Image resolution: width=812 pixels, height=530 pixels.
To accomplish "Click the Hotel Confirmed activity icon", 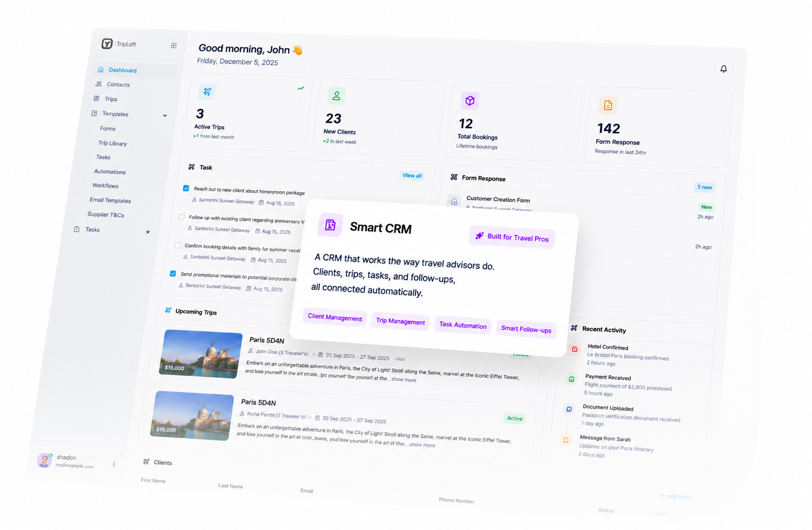I will [575, 349].
